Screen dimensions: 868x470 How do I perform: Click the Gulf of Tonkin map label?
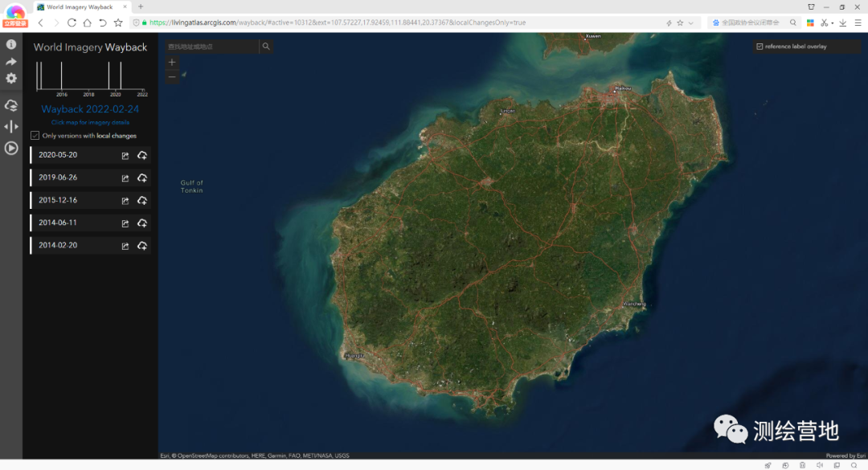(191, 186)
